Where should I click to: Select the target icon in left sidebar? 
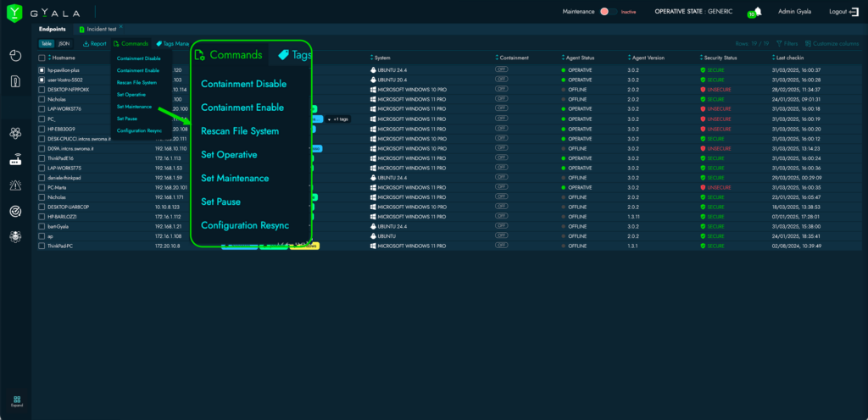point(15,211)
